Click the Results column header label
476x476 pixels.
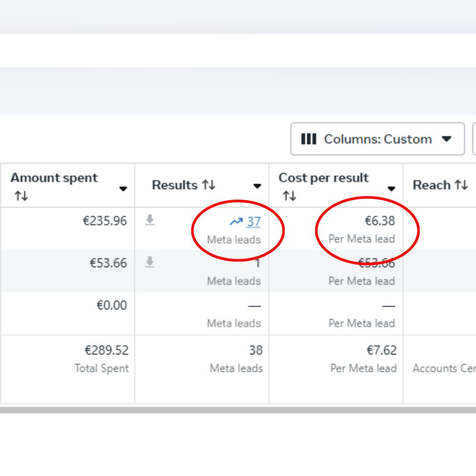tap(175, 185)
